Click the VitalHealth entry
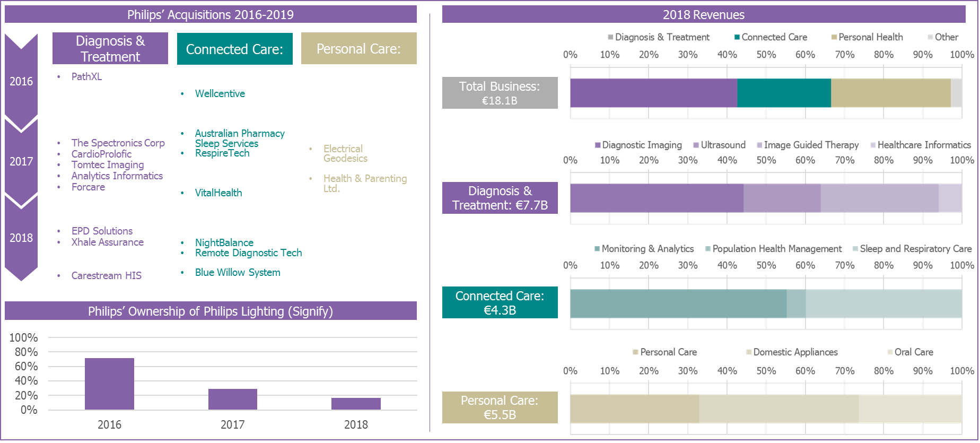Screen dimensions: 980x443 coord(218,193)
